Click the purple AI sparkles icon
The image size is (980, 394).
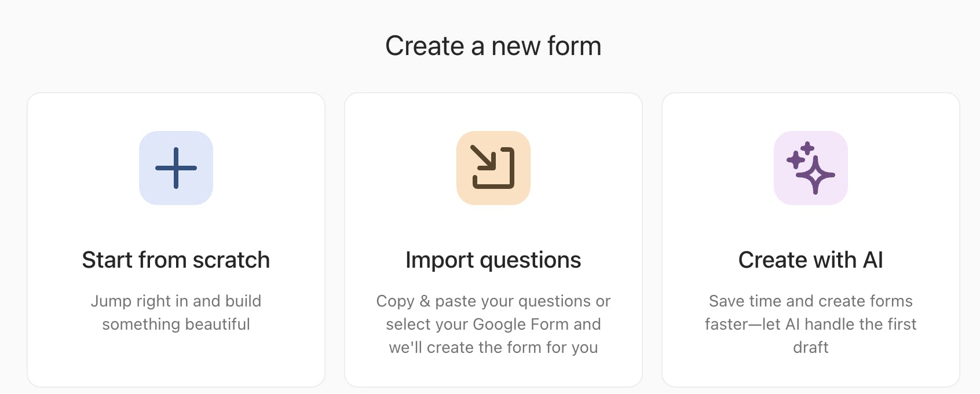point(811,168)
